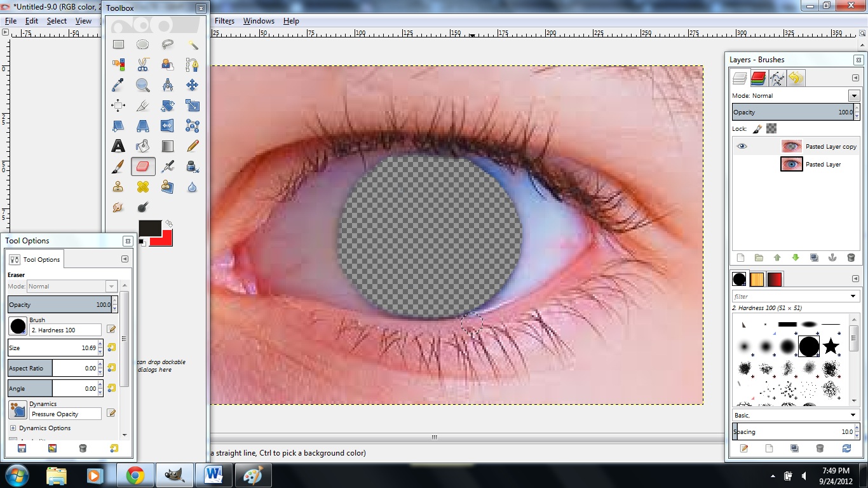Swap foreground and background colors arrow
The width and height of the screenshot is (868, 488).
[x=169, y=224]
